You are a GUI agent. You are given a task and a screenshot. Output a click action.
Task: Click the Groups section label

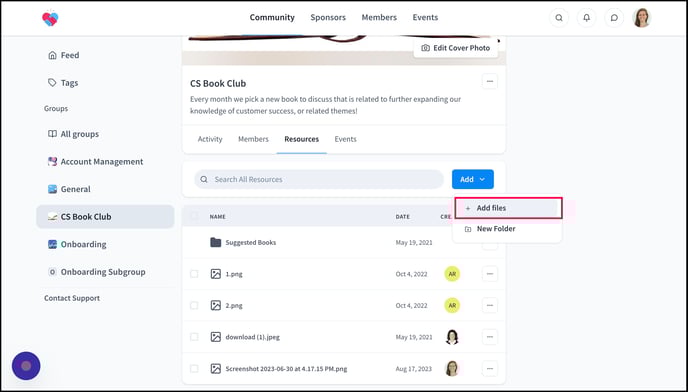pos(56,108)
